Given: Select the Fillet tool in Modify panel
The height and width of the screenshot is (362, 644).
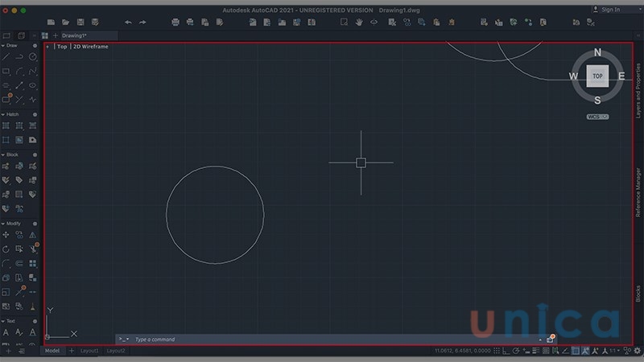Looking at the screenshot, I should pyautogui.click(x=6, y=264).
